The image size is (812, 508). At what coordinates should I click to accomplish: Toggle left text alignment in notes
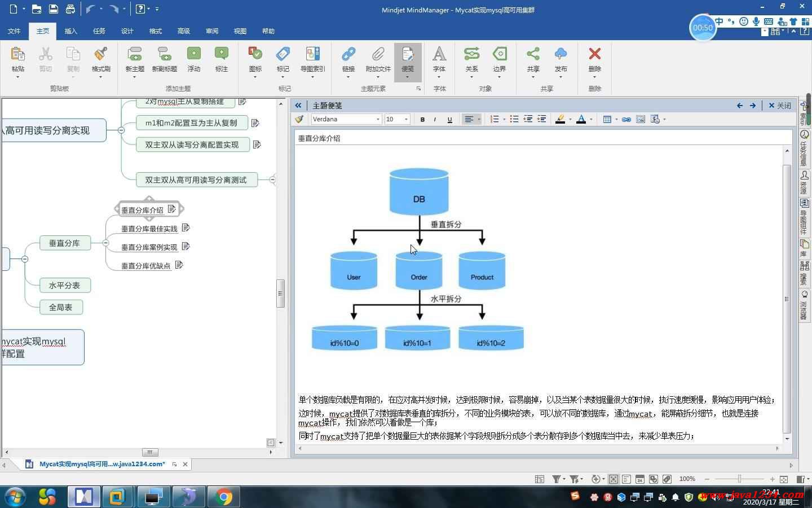click(x=469, y=119)
